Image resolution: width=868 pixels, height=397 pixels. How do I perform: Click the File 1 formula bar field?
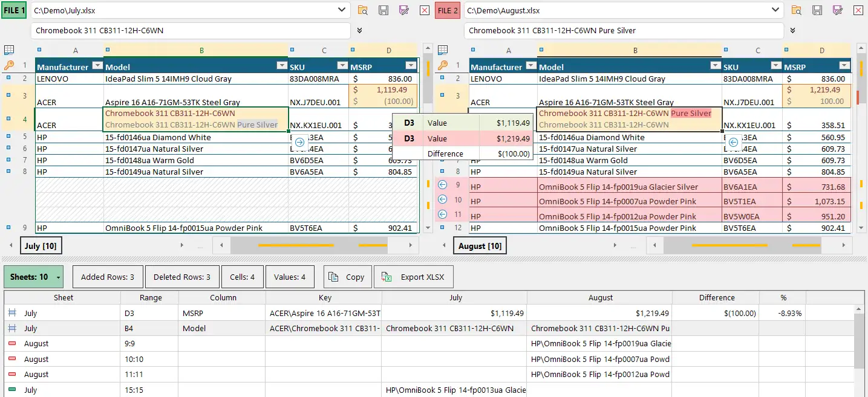(191, 30)
